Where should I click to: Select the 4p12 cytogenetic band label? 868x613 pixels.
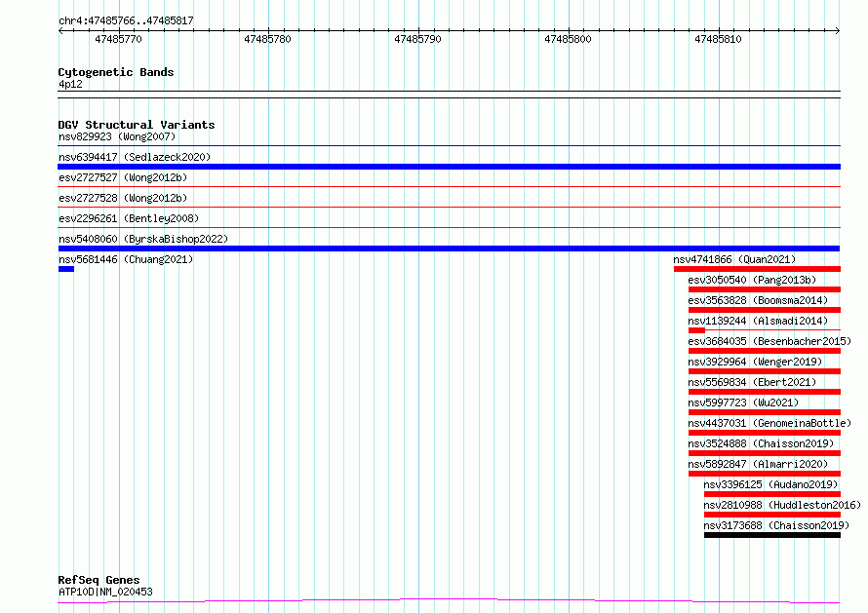click(x=70, y=84)
